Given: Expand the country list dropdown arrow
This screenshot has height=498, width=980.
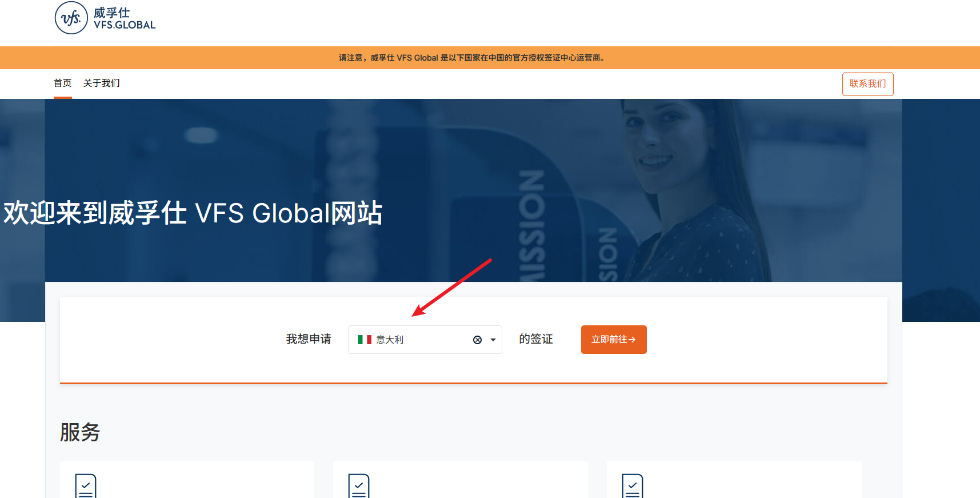Looking at the screenshot, I should pyautogui.click(x=493, y=340).
